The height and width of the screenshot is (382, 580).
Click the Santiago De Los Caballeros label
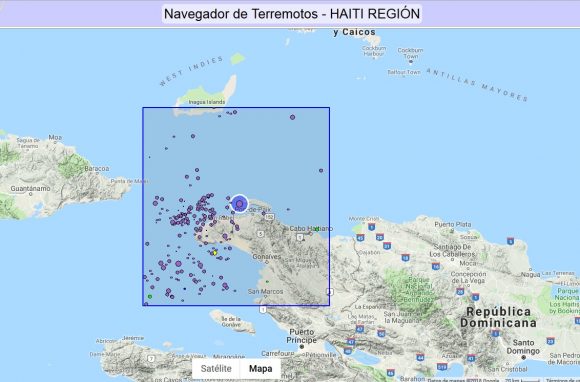(452, 251)
